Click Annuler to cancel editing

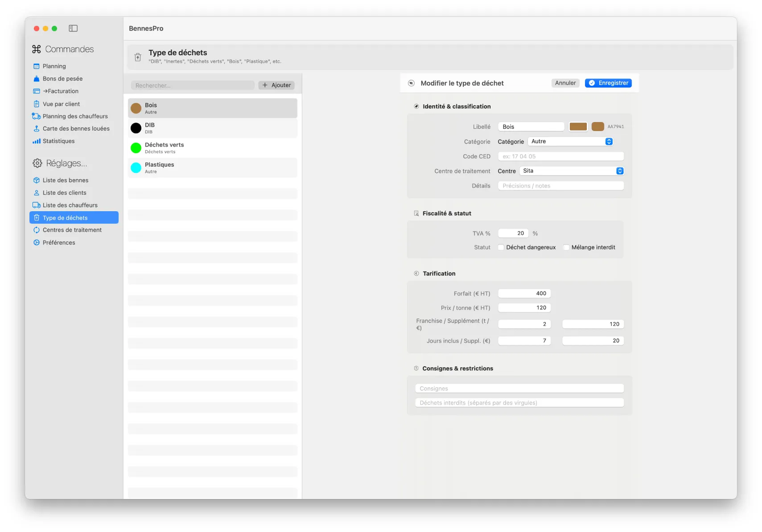pos(565,83)
